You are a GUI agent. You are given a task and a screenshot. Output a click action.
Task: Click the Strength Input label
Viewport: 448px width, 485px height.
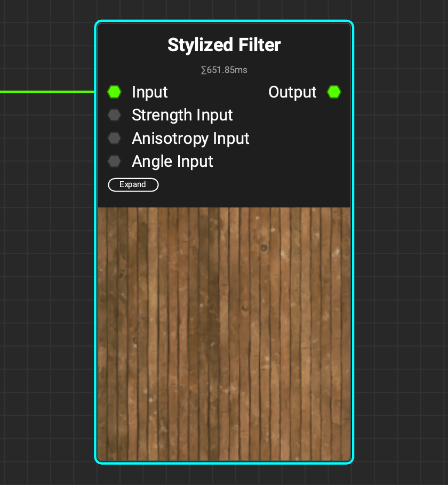point(182,115)
